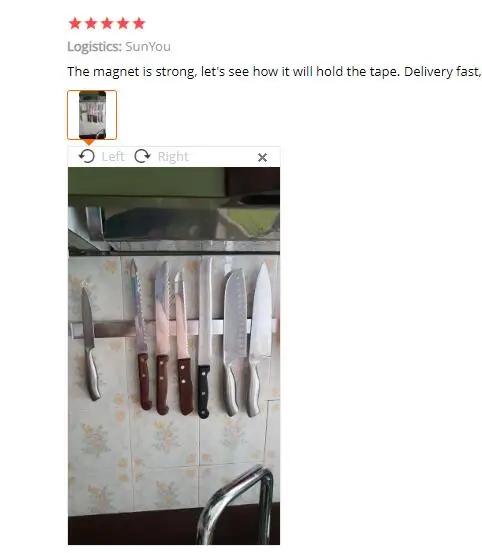The width and height of the screenshot is (482, 553).
Task: Click the third red rating star
Action: [107, 24]
